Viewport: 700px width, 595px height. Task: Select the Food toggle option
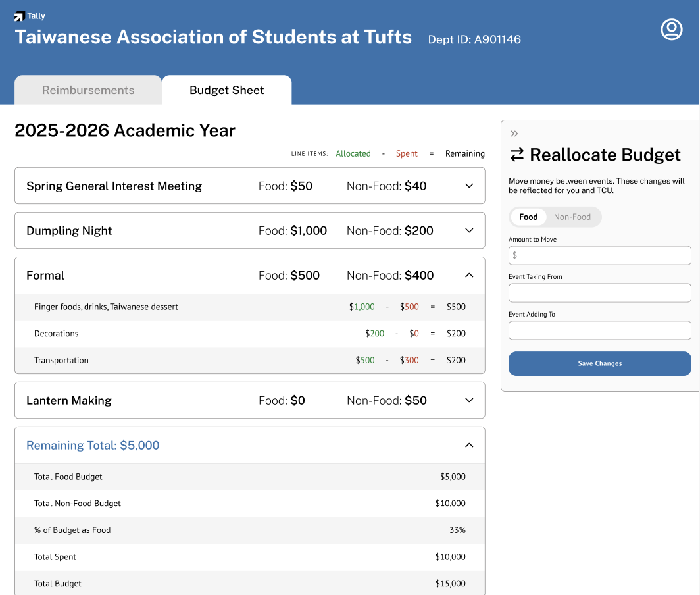[528, 217]
